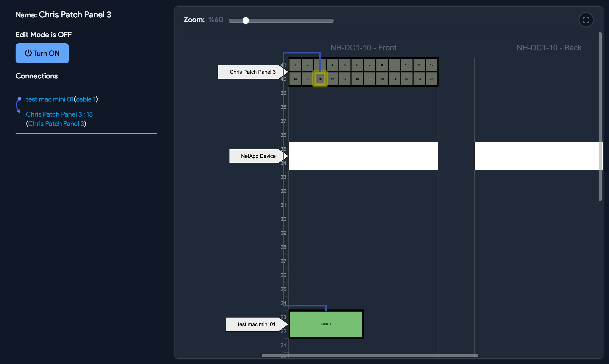Click the power icon in Turn ON button
The width and height of the screenshot is (609, 364).
(28, 53)
